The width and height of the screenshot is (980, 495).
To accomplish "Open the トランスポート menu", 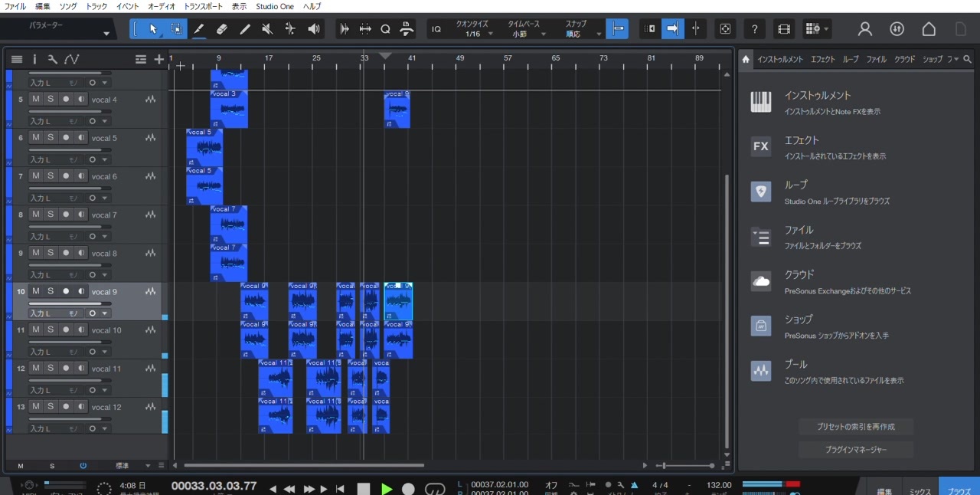I will [203, 6].
